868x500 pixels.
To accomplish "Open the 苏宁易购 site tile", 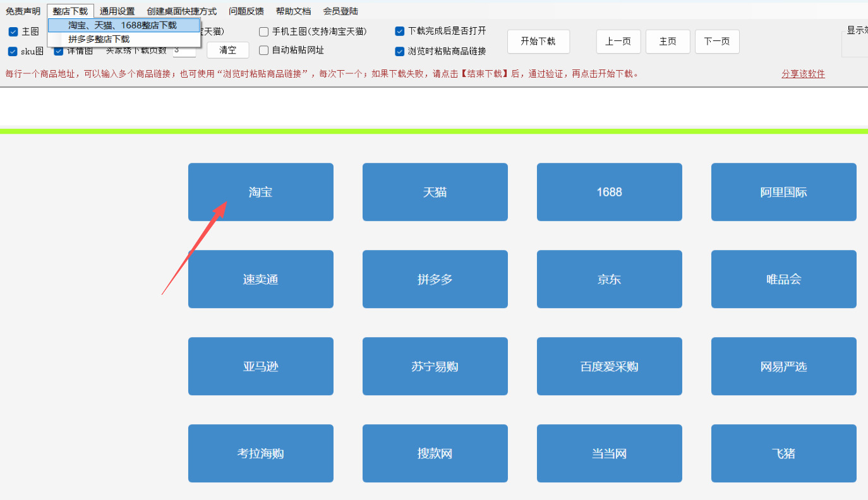I will tap(435, 366).
